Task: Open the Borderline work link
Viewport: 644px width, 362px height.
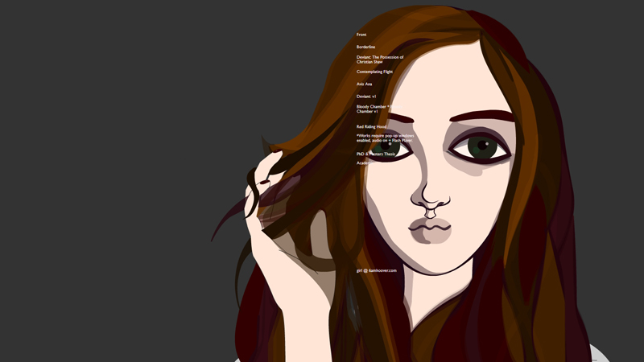Action: pos(365,47)
